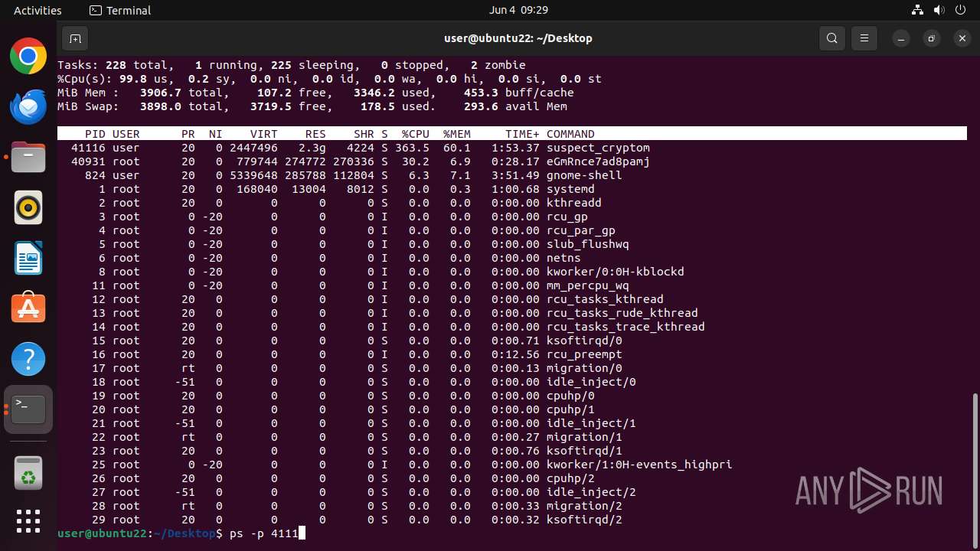The height and width of the screenshot is (551, 980).
Task: Open Ubuntu Software store in the dock
Action: pos(28,308)
